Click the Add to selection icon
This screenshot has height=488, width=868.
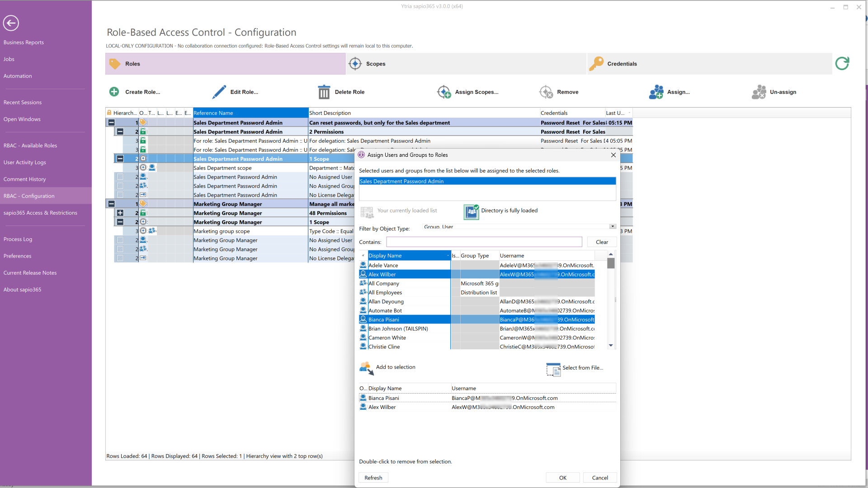(366, 368)
